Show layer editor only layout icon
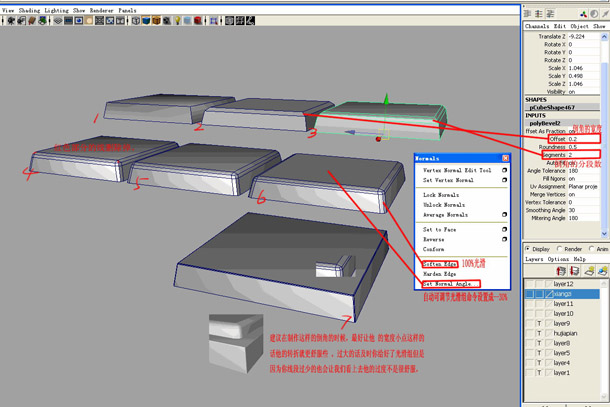 tap(538, 14)
